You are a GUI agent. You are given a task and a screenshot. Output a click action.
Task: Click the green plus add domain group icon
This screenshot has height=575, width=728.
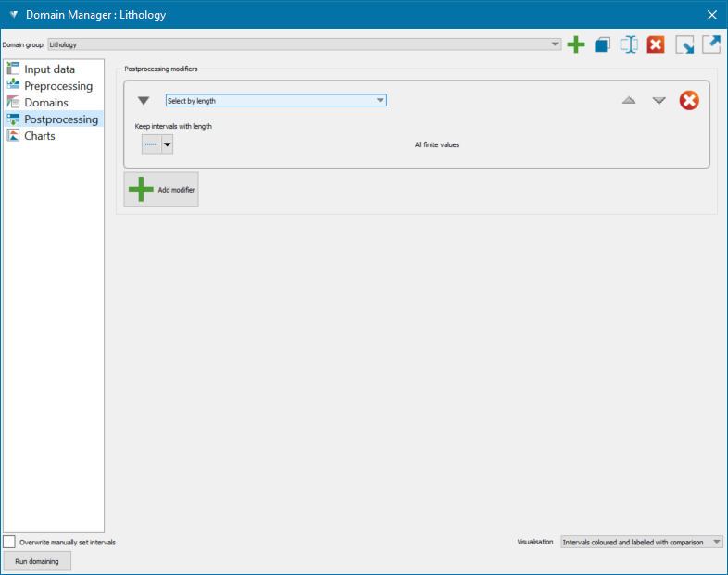575,44
